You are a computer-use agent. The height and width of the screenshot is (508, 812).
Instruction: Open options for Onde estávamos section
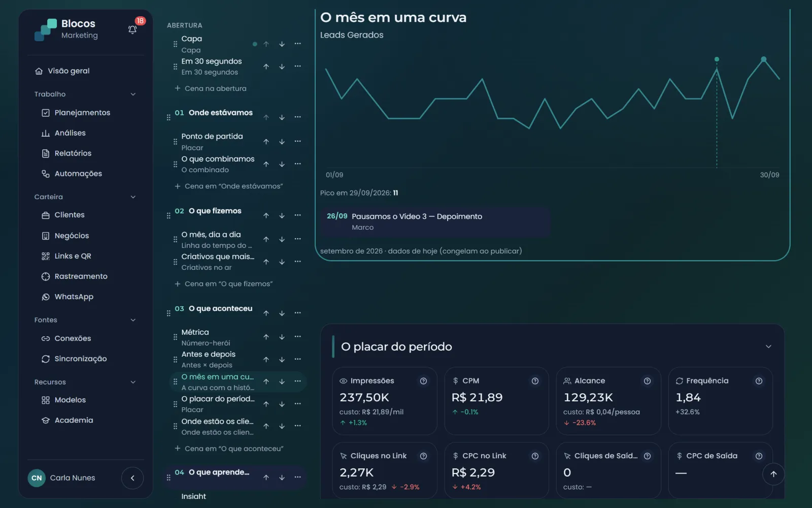[298, 117]
